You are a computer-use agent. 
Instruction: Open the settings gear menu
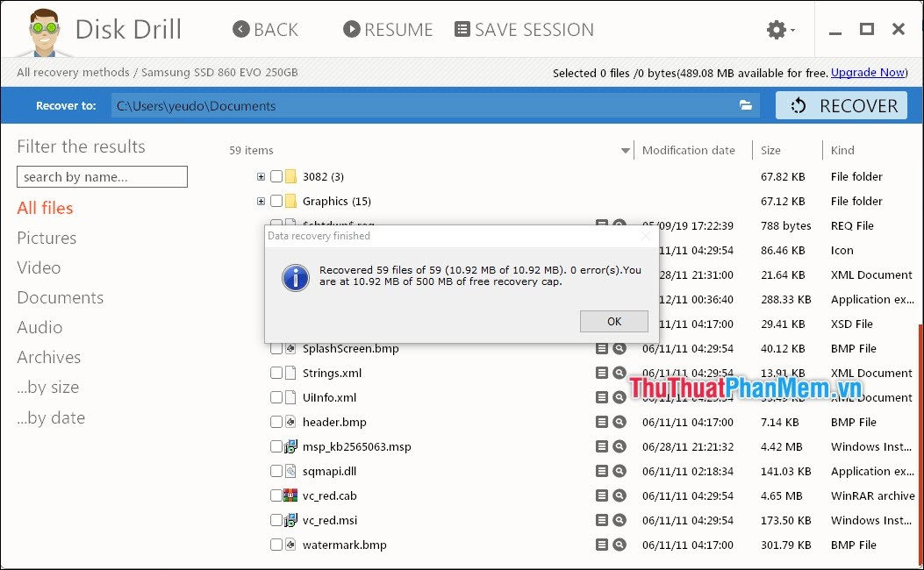776,29
